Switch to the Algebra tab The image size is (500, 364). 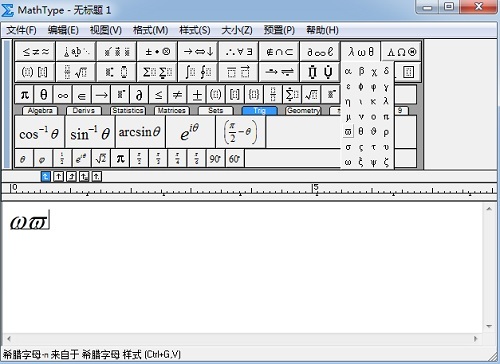click(40, 110)
